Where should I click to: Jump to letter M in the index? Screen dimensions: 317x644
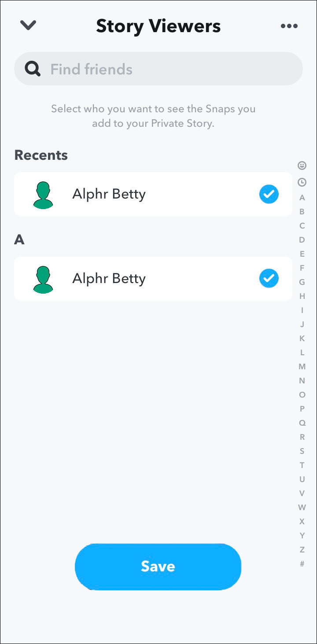click(302, 367)
